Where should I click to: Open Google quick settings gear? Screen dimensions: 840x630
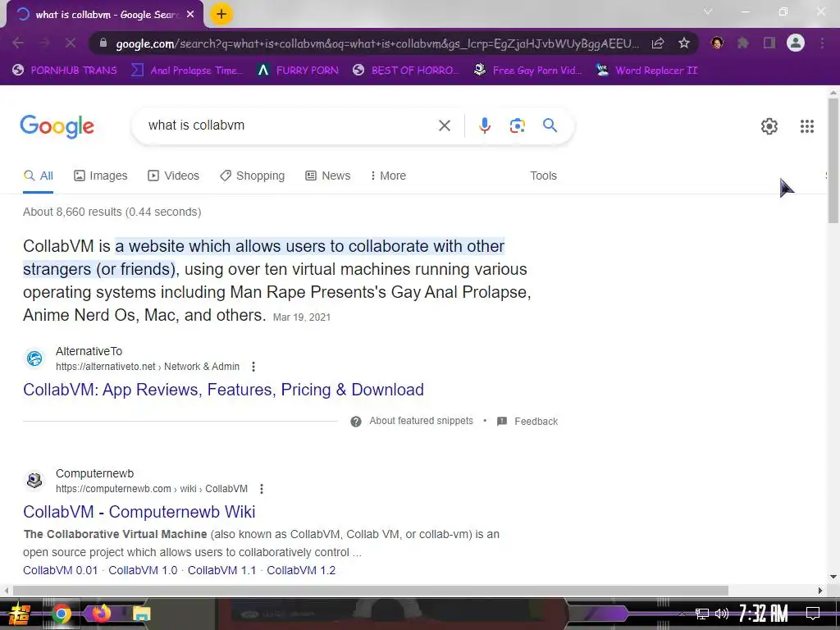tap(769, 126)
